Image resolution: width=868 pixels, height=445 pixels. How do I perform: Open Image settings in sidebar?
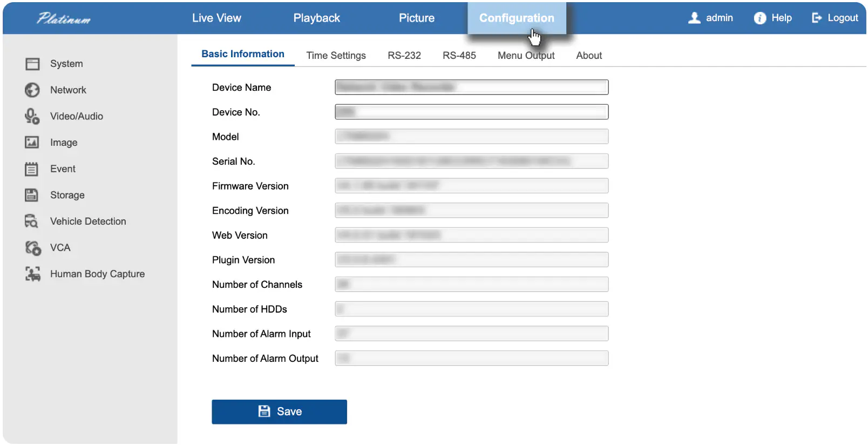coord(64,143)
